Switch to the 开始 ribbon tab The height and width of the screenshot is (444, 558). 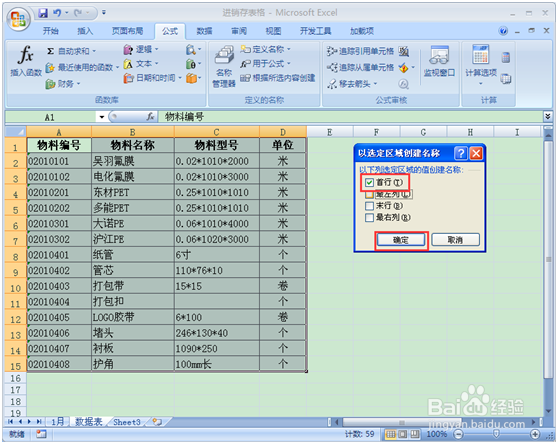51,31
